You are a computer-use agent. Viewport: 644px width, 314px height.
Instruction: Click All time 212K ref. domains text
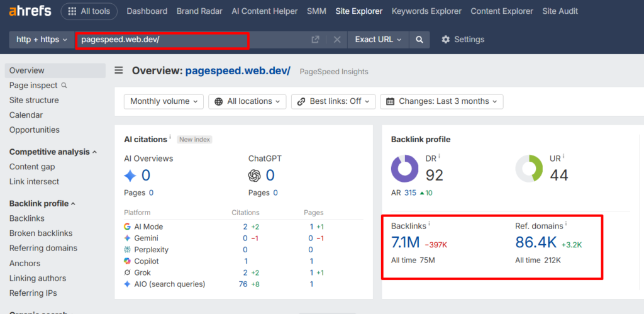[x=538, y=260]
